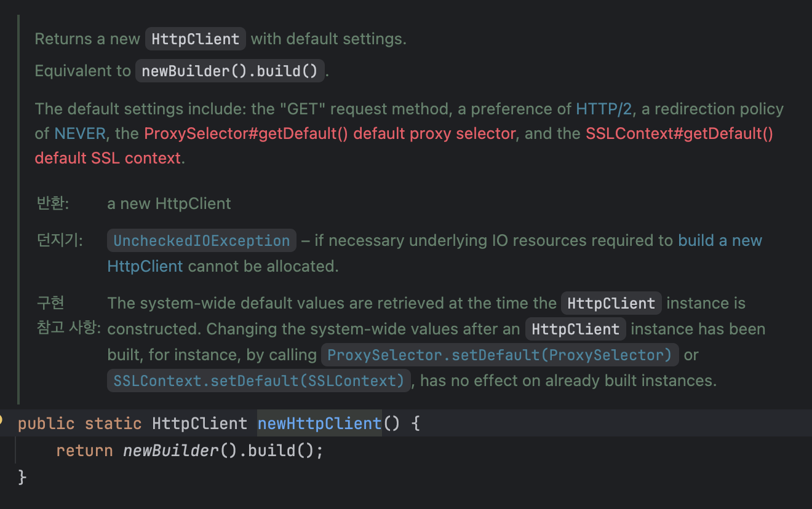This screenshot has height=509, width=812.
Task: Click the public keyword in method signature
Action: tap(46, 424)
